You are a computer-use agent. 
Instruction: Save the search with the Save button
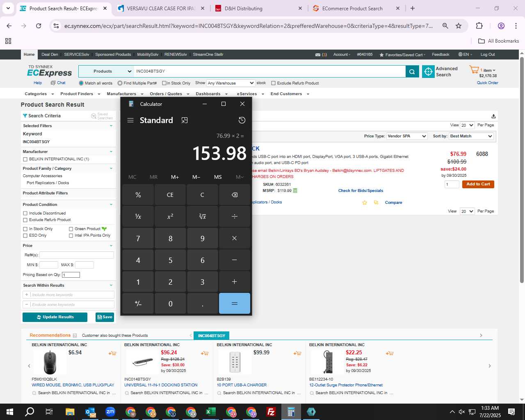tap(105, 317)
